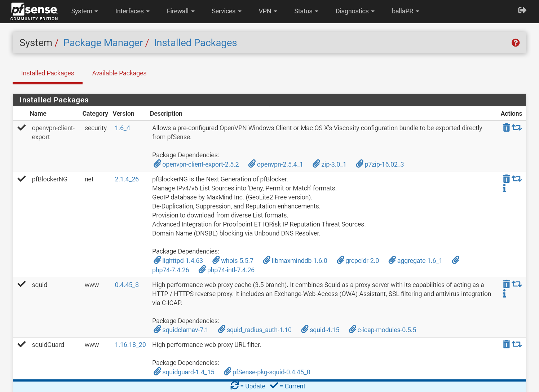Open the Firewall menu

[x=180, y=11]
